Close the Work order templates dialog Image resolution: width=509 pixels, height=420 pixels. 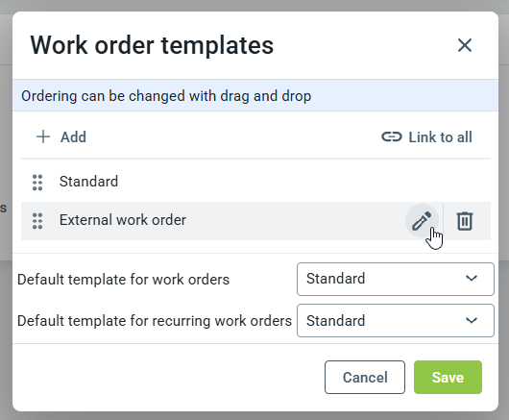pyautogui.click(x=465, y=45)
